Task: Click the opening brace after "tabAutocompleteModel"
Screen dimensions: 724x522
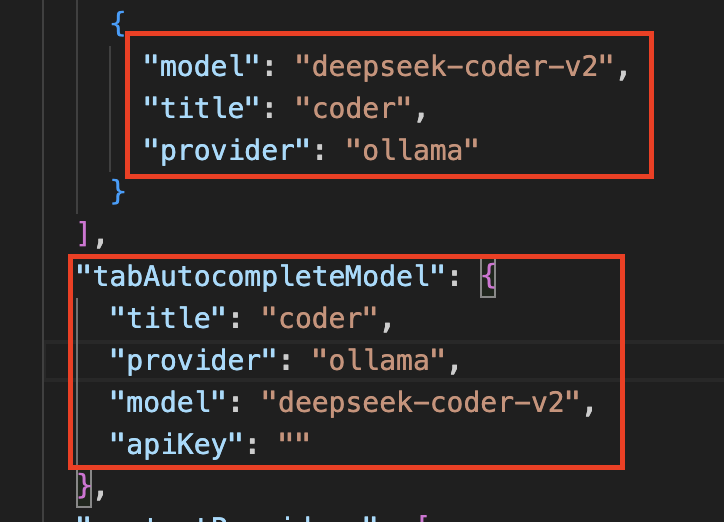Action: point(488,278)
